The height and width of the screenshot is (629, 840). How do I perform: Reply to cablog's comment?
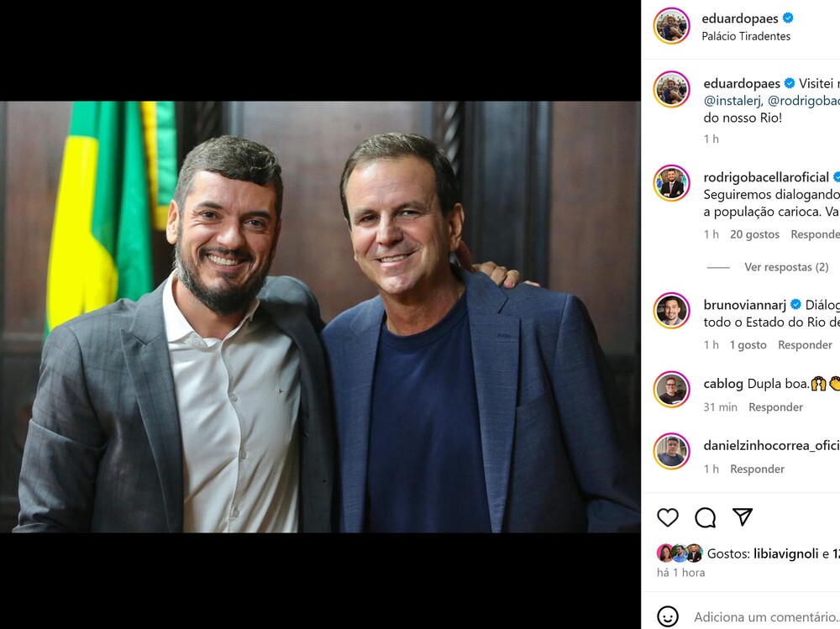(775, 407)
